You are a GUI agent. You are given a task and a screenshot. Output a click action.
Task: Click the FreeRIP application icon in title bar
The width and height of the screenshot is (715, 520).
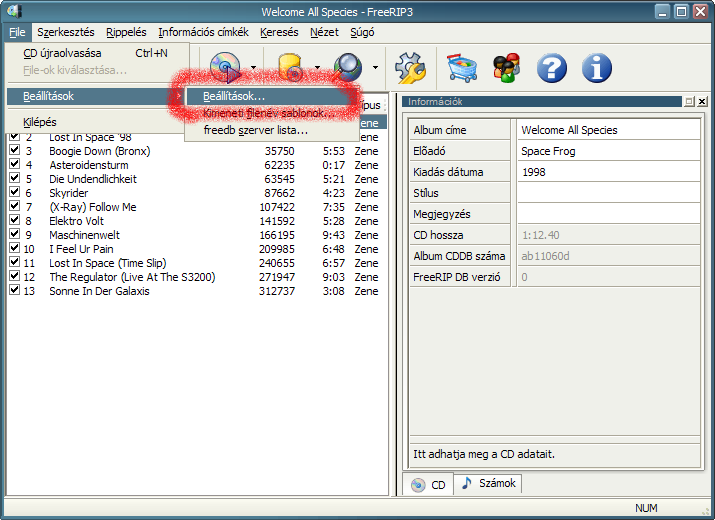click(14, 11)
